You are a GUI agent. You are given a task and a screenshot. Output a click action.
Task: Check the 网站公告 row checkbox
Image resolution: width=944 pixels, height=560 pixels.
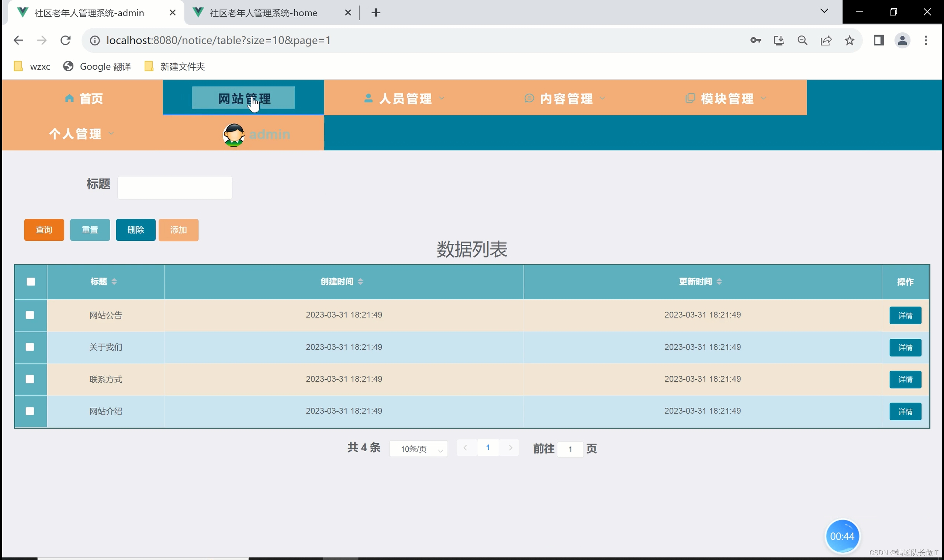point(30,315)
